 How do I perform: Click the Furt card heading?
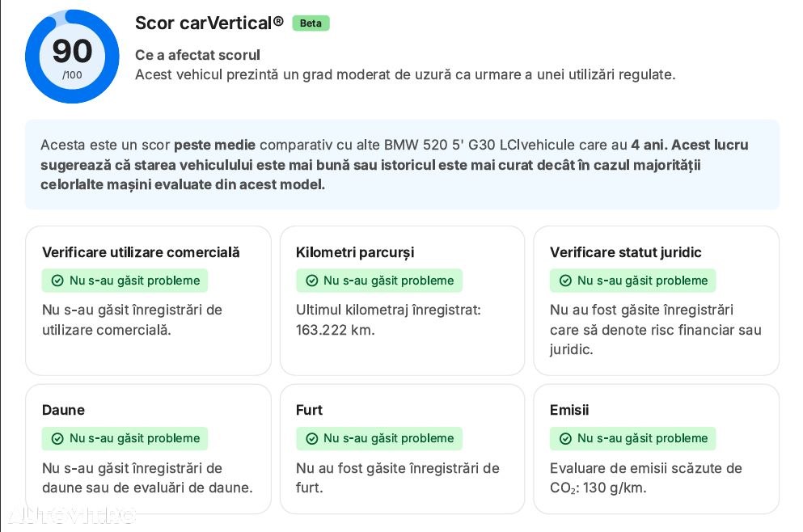[310, 410]
